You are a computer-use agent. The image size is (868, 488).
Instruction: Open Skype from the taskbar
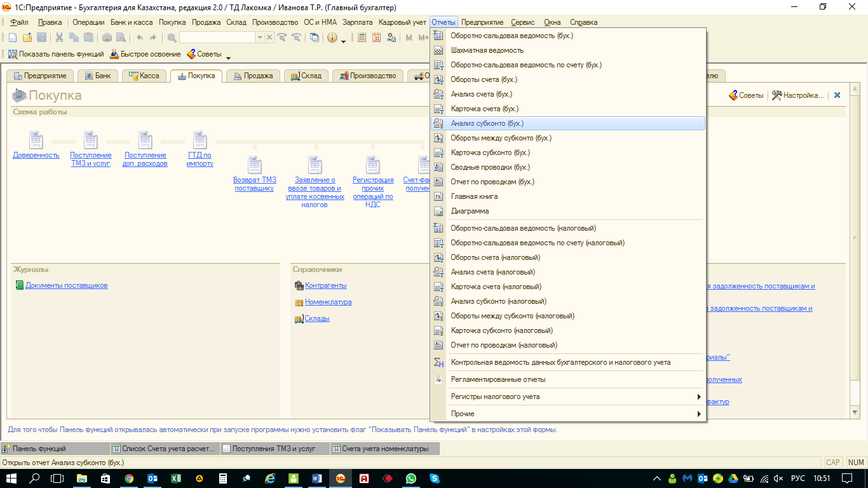[x=435, y=478]
